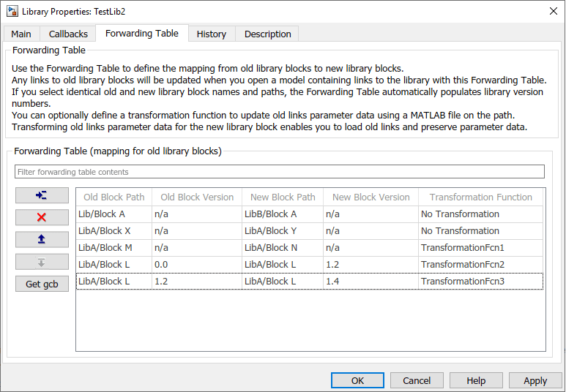The width and height of the screenshot is (566, 392).
Task: Click the add new entry icon
Action: coord(42,195)
